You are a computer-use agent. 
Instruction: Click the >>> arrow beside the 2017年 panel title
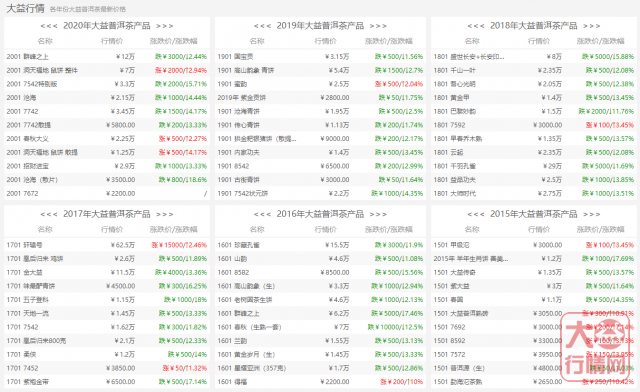click(165, 214)
